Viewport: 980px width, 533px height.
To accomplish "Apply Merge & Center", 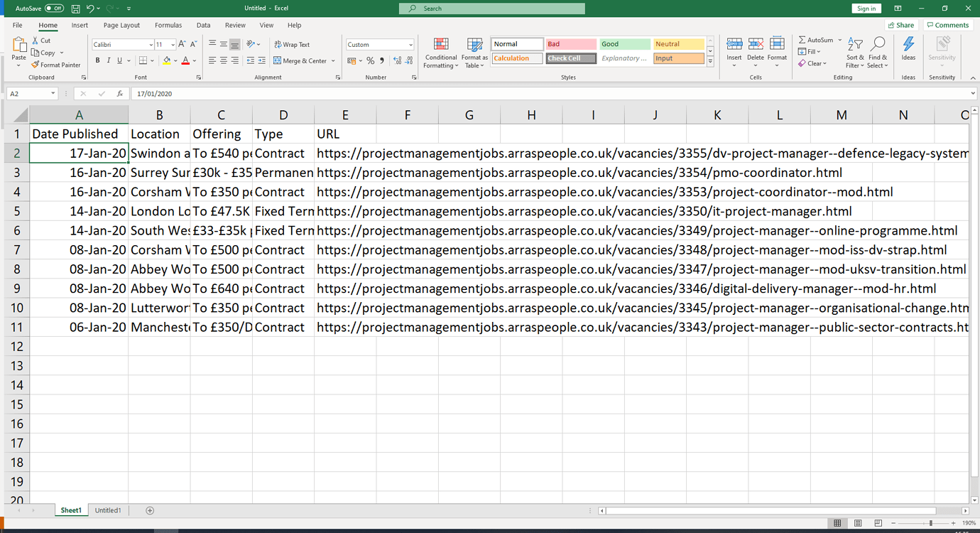I will point(301,60).
